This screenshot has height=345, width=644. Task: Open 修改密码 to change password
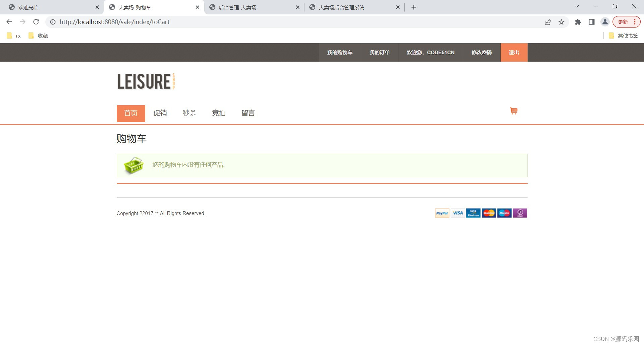tap(482, 52)
